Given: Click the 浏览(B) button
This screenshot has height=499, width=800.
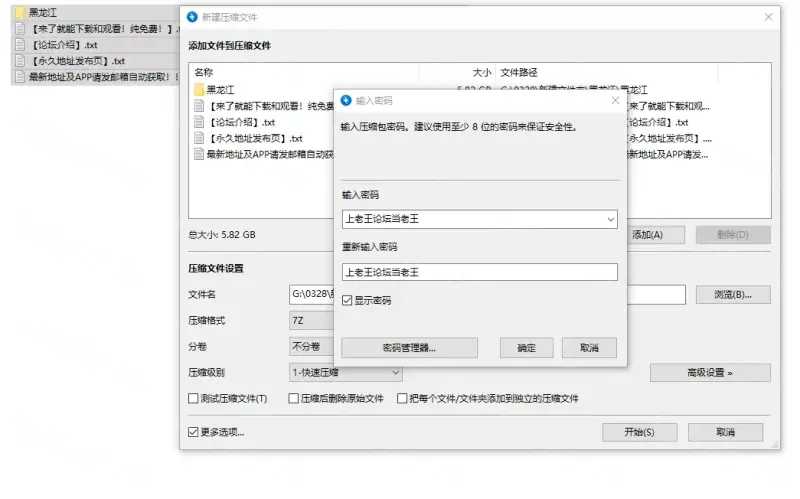Looking at the screenshot, I should 733,294.
